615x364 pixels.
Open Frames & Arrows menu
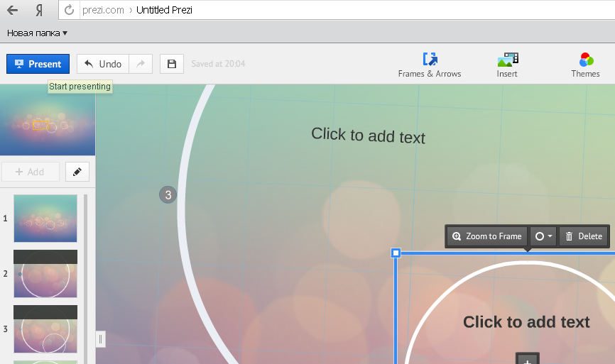430,65
